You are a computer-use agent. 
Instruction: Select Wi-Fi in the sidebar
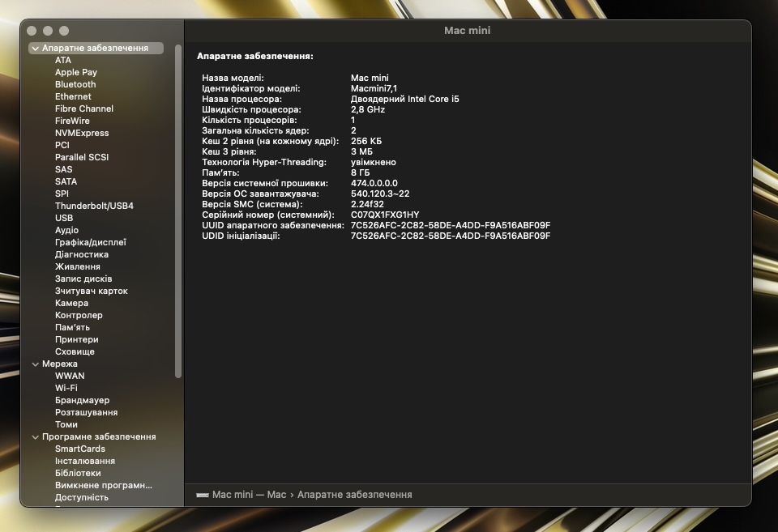(x=66, y=388)
